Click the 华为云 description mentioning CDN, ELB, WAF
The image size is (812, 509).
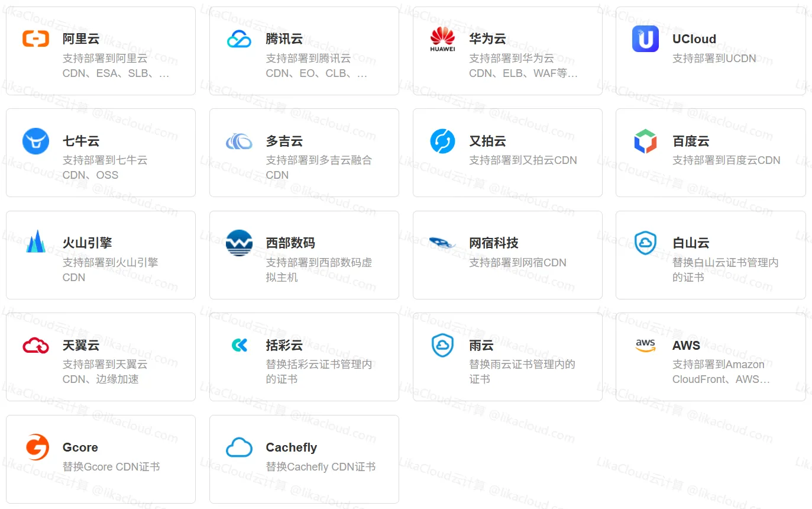pos(523,66)
